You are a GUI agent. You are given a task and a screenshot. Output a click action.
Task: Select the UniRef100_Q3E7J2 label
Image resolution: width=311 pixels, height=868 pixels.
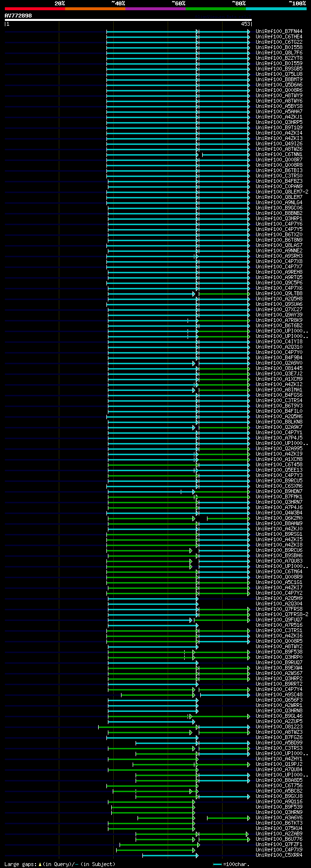click(279, 373)
